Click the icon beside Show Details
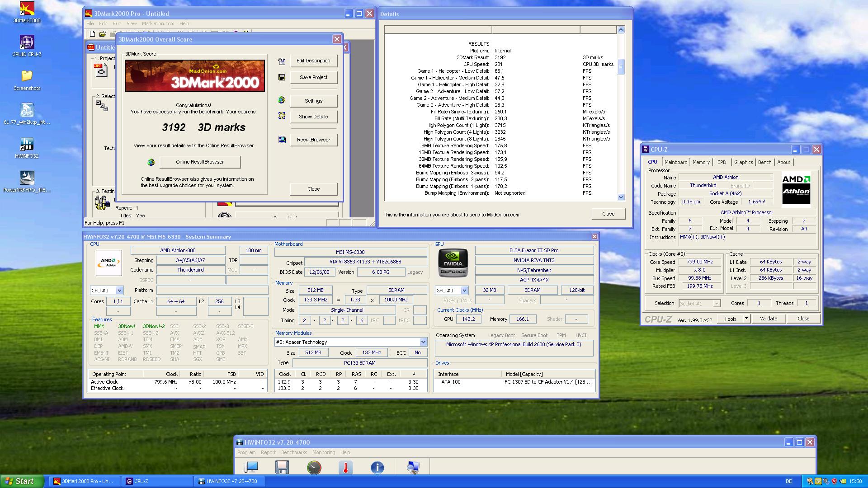Screen dimensions: 868x488 tap(282, 116)
